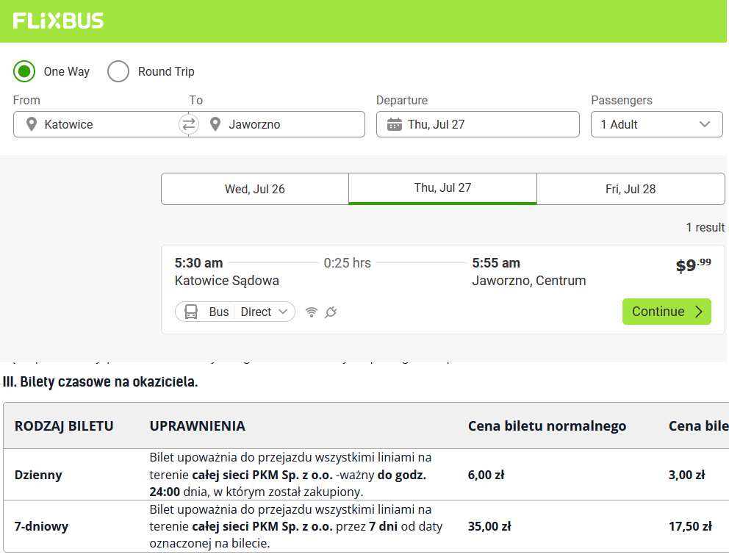Select the Round Trip option
729x560 pixels.
[x=118, y=71]
